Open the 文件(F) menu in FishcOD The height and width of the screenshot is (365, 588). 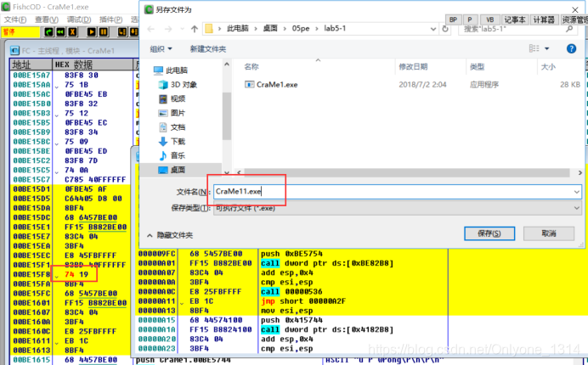pos(15,20)
